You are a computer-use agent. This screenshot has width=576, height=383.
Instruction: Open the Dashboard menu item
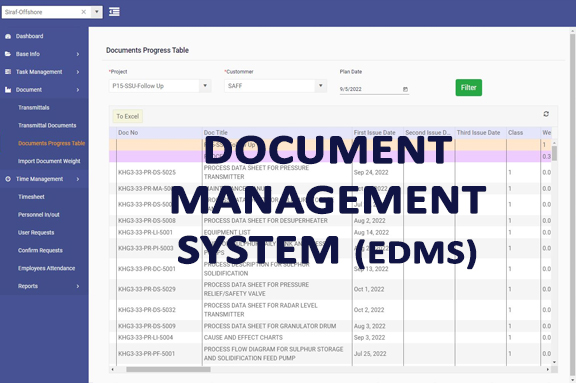29,36
